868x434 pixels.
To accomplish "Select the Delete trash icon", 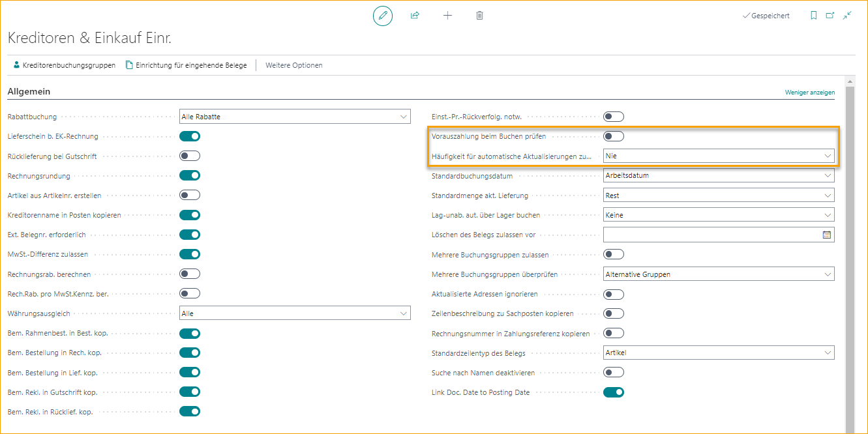I will (x=479, y=16).
